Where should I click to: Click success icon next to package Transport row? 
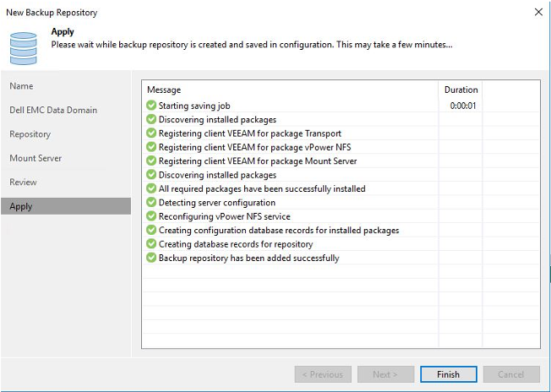[x=151, y=133]
